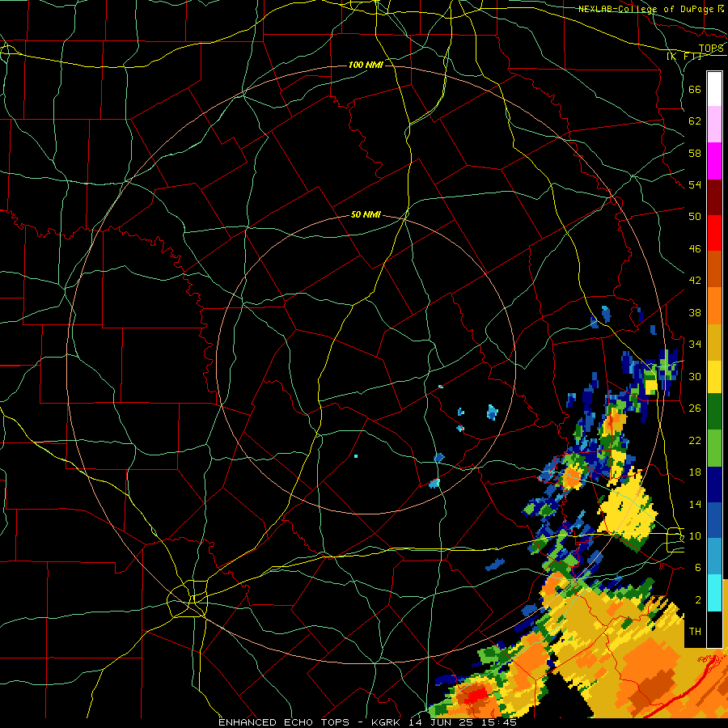Click the '18' legend value
This screenshot has width=728, height=728.
(x=695, y=472)
